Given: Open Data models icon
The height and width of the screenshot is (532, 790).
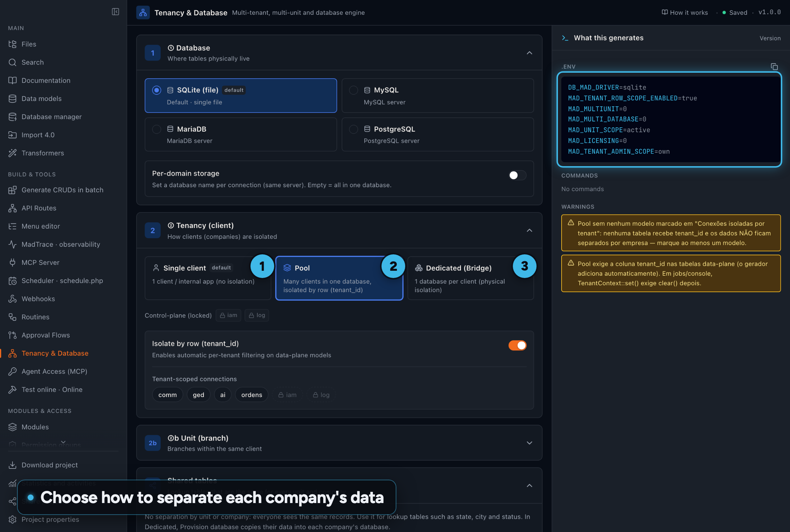Looking at the screenshot, I should 13,99.
